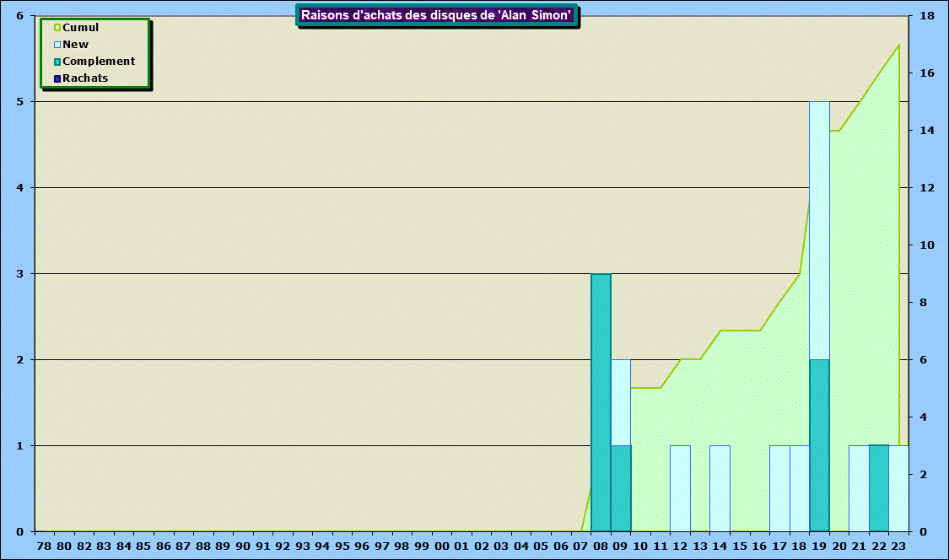Click the New bar for year 18

(800, 488)
